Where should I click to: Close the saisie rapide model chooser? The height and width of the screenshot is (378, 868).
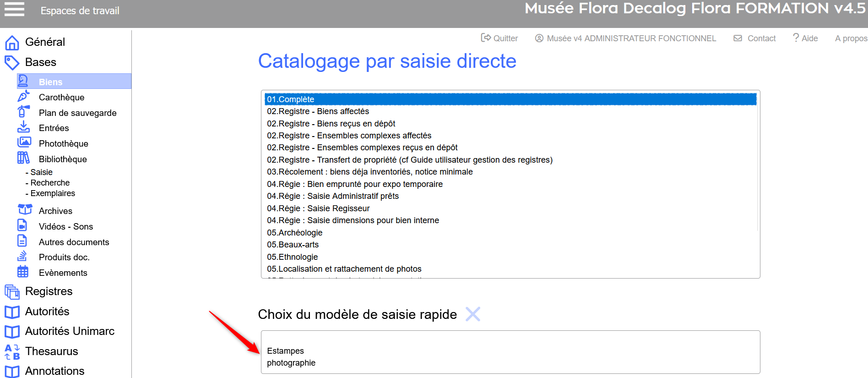coord(472,314)
